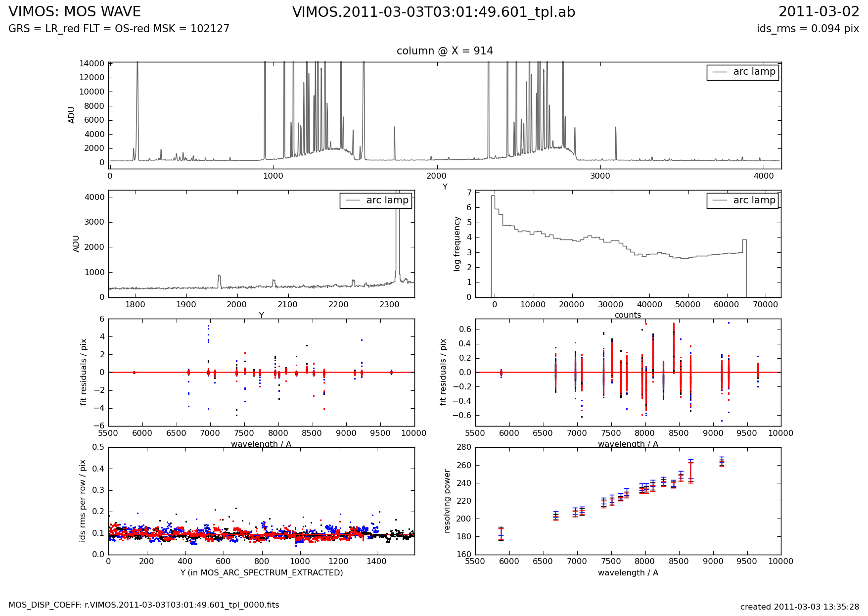Click the 'resolving power' y-axis label
Image resolution: width=868 pixels, height=616 pixels.
[x=447, y=501]
